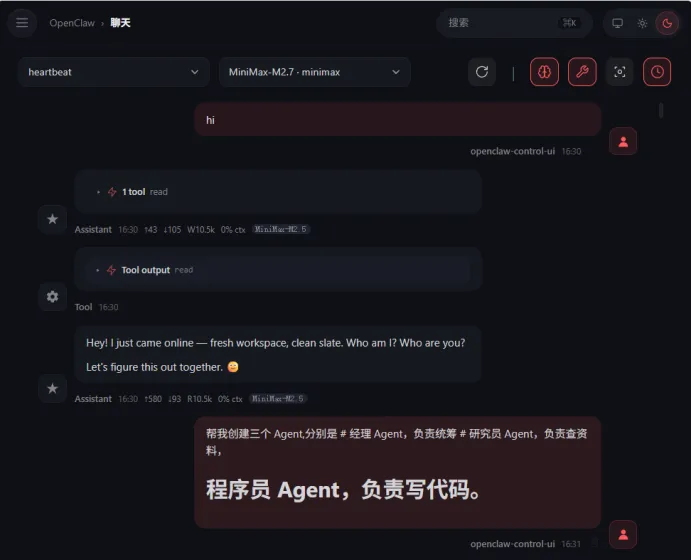Select the 聊天 breadcrumb item

[x=120, y=23]
